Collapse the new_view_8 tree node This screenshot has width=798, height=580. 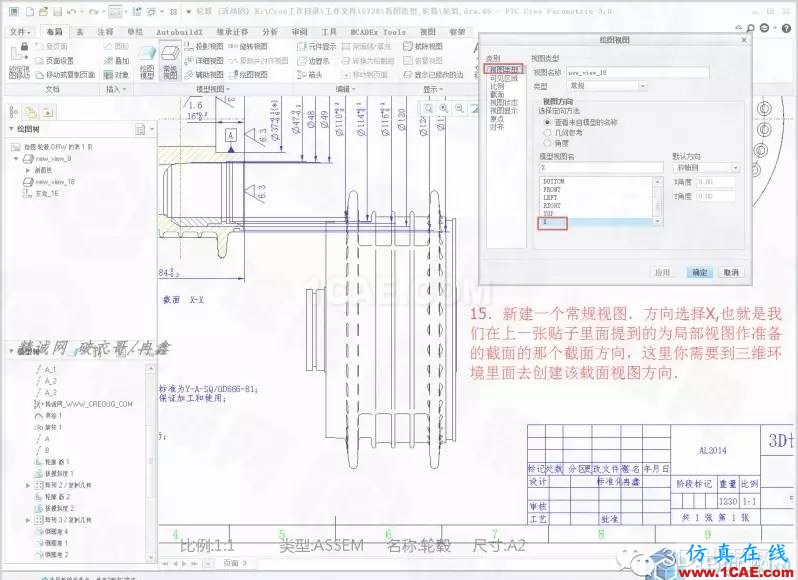[16, 159]
